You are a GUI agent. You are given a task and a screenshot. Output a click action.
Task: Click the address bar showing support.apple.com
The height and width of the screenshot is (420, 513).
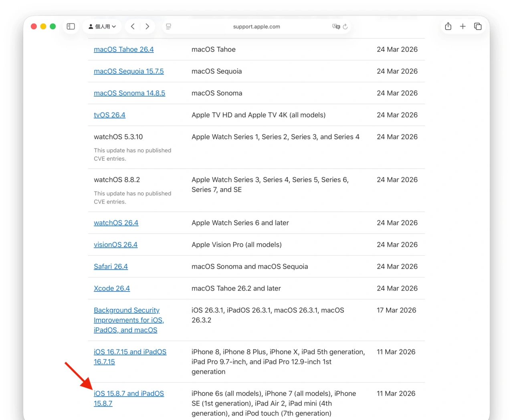pyautogui.click(x=256, y=26)
